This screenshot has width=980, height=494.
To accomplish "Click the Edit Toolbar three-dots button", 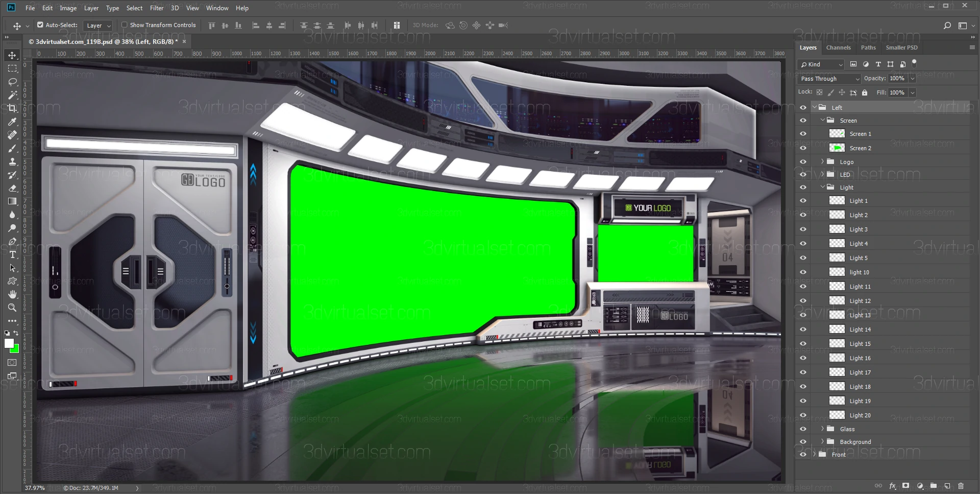I will click(12, 321).
